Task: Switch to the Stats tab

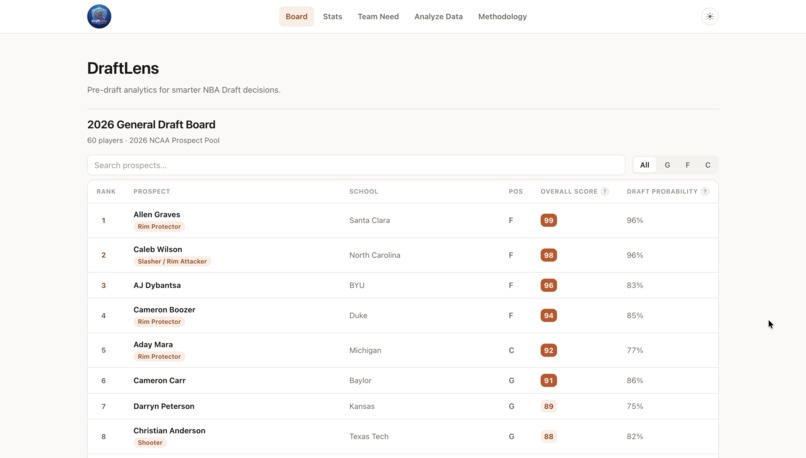Action: [333, 16]
